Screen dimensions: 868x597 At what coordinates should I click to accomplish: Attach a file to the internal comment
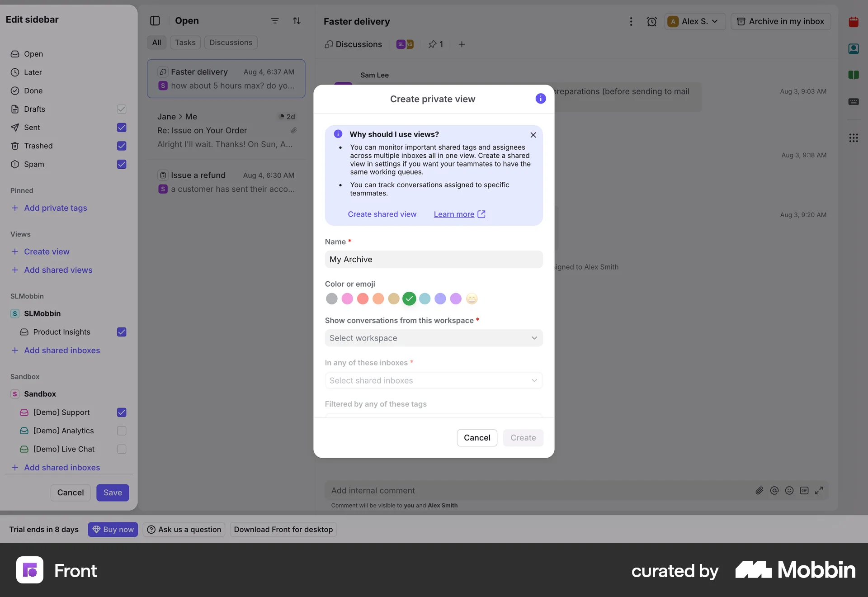pyautogui.click(x=759, y=490)
